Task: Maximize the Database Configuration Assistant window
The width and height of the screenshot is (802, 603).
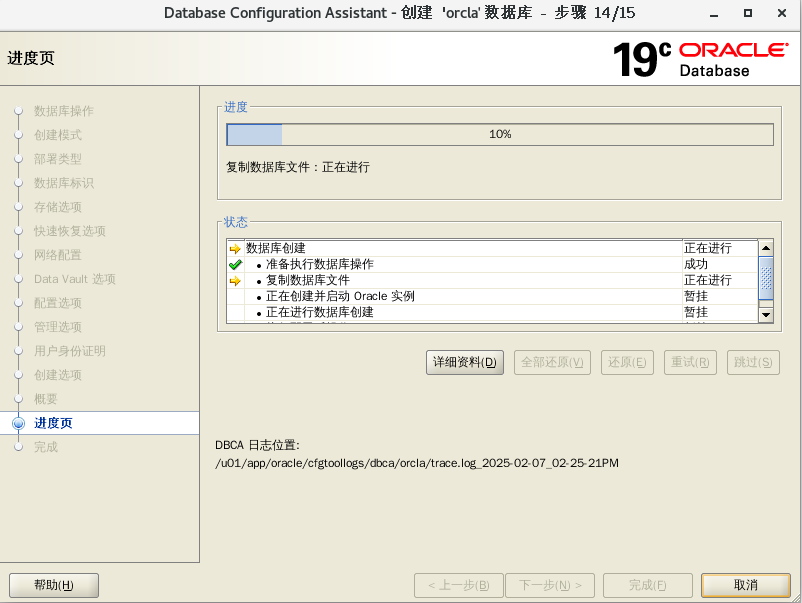Action: tap(748, 13)
